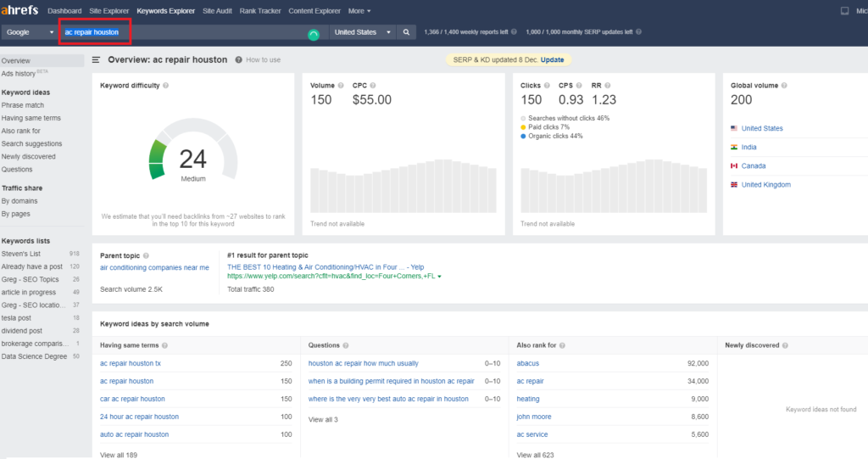868x459 pixels.
Task: Click the help icon next to Keyword difficulty
Action: (x=165, y=86)
